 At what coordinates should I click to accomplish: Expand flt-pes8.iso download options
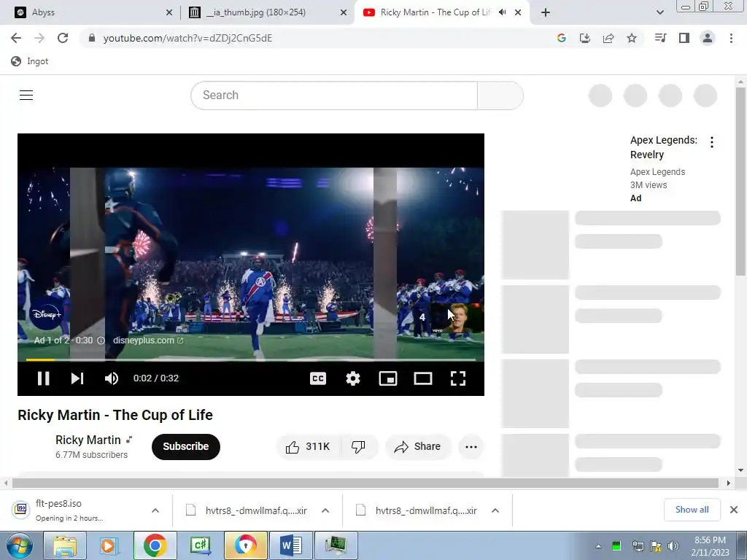click(155, 510)
